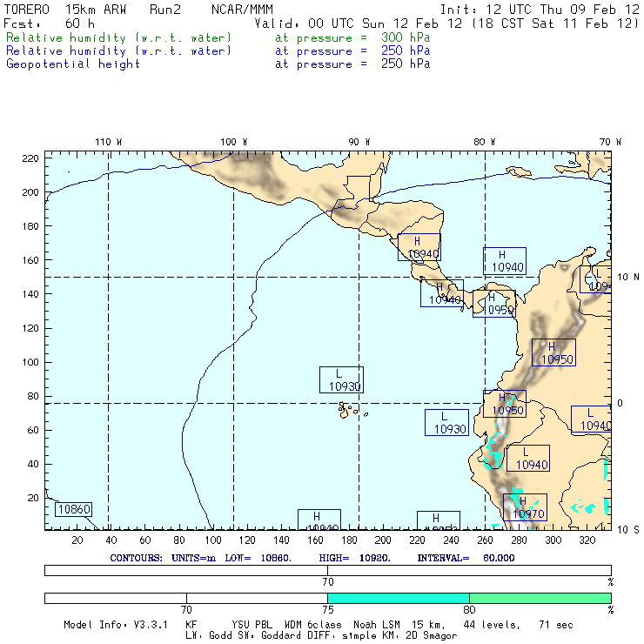Click the "CONTOURS: UNITS=m" text
Image resolution: width=644 pixels, height=644 pixels.
163,558
